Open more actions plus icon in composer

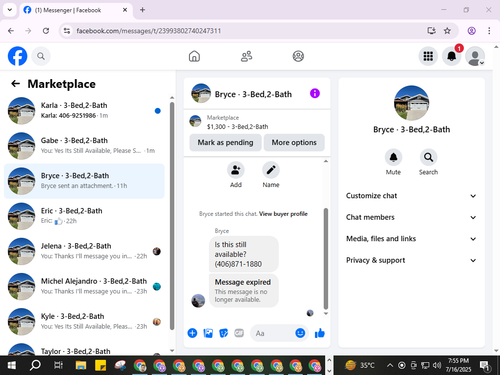[x=192, y=333]
